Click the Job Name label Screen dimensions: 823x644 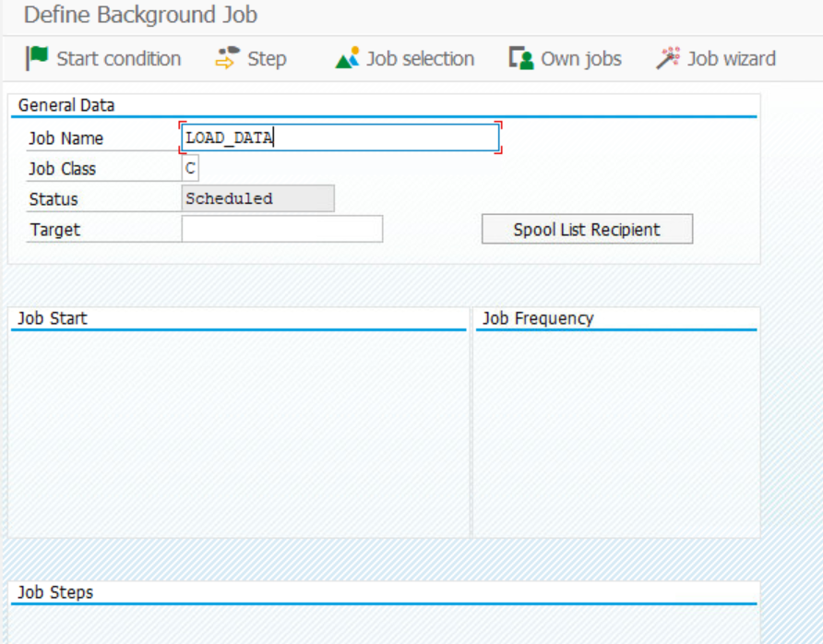point(66,138)
